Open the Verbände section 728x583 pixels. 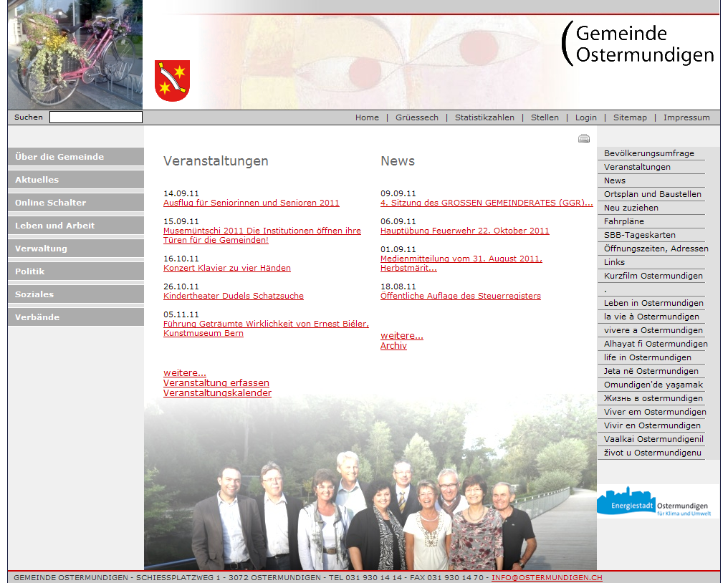pos(76,317)
